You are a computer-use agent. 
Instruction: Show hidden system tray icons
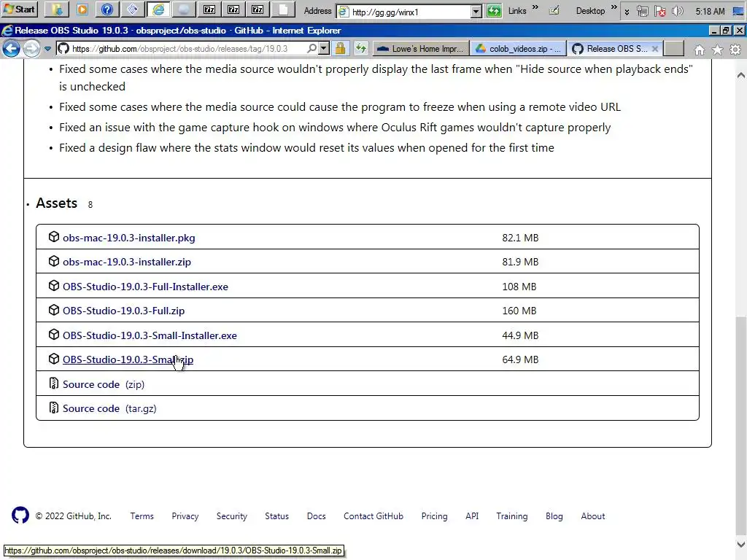coord(627,12)
